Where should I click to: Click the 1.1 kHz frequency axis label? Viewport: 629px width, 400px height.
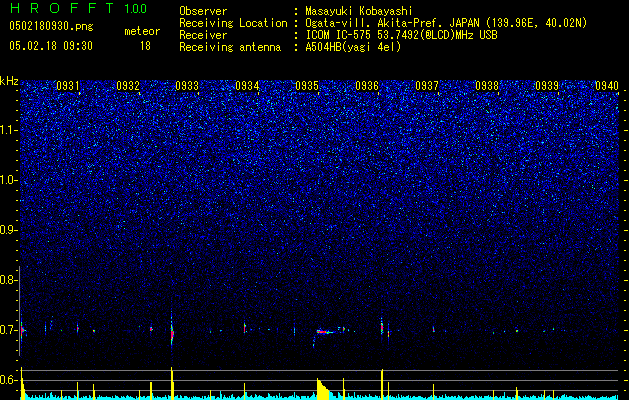[x=8, y=130]
